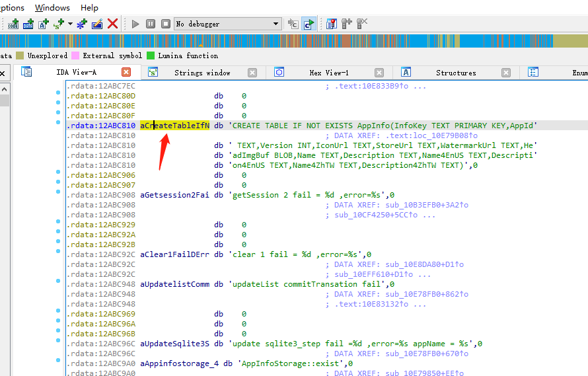This screenshot has width=588, height=376.
Task: Select the aAppinfostorage_4 label
Action: [x=179, y=363]
